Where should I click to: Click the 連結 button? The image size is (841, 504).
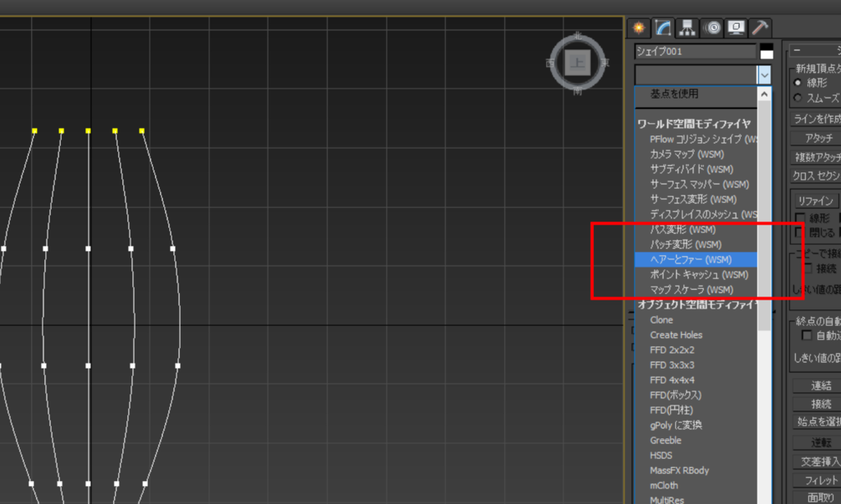click(x=817, y=386)
